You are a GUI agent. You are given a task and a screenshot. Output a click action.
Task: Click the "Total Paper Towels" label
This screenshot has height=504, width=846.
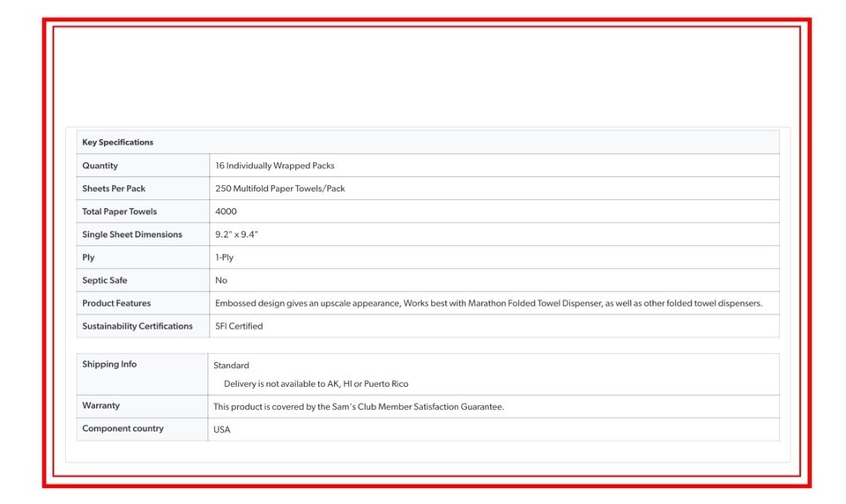pos(119,211)
